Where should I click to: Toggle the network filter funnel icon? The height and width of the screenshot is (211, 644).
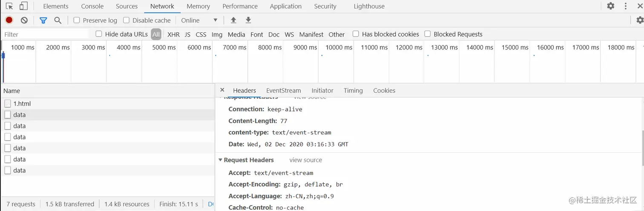tap(43, 20)
